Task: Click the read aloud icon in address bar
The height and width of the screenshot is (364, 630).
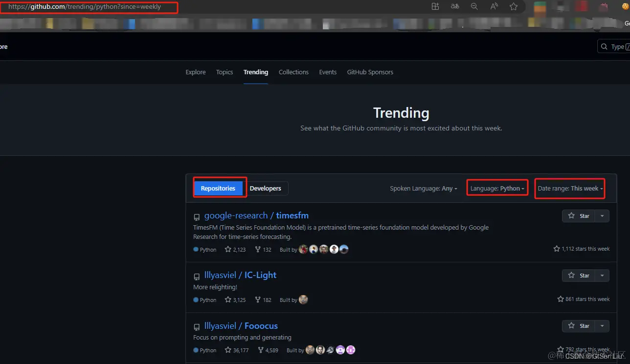Action: point(494,6)
